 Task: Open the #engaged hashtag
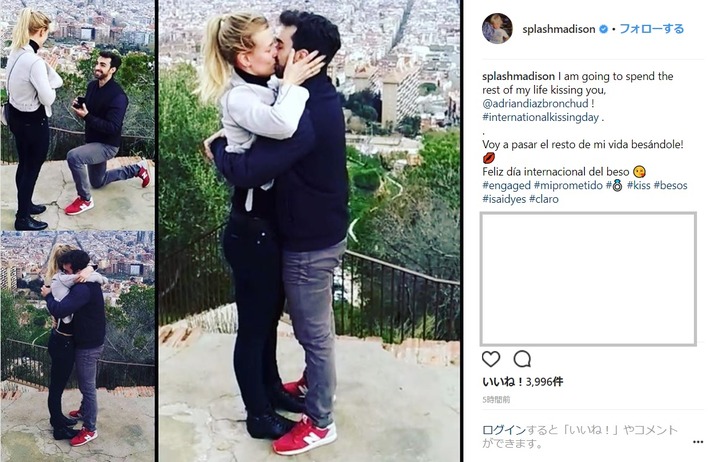pyautogui.click(x=506, y=185)
